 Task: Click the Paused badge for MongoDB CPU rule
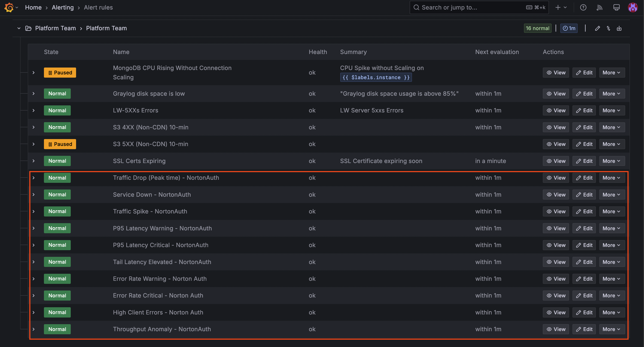pyautogui.click(x=60, y=72)
